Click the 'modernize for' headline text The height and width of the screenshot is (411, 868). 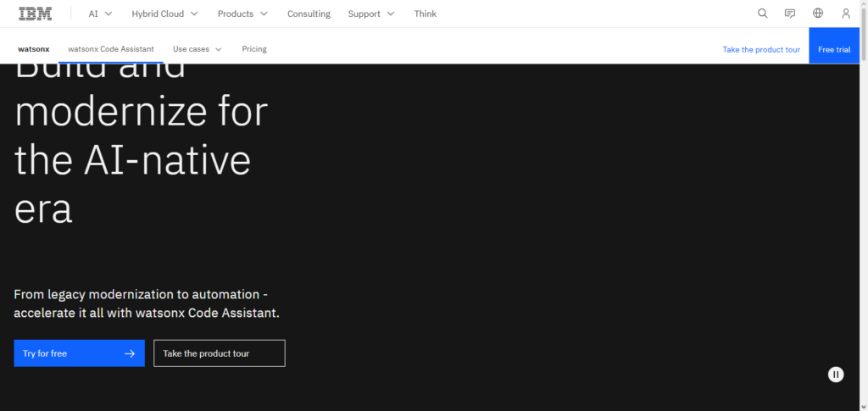pyautogui.click(x=141, y=111)
